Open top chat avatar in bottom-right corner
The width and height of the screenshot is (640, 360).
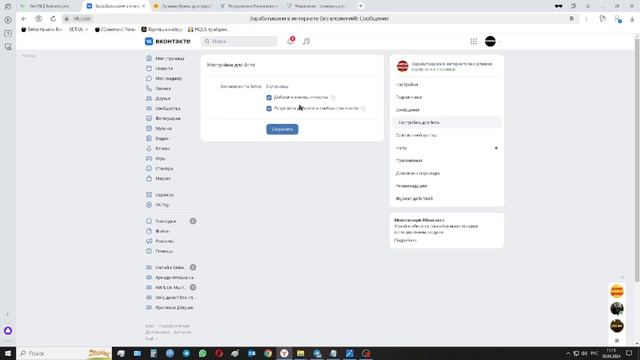(x=617, y=291)
